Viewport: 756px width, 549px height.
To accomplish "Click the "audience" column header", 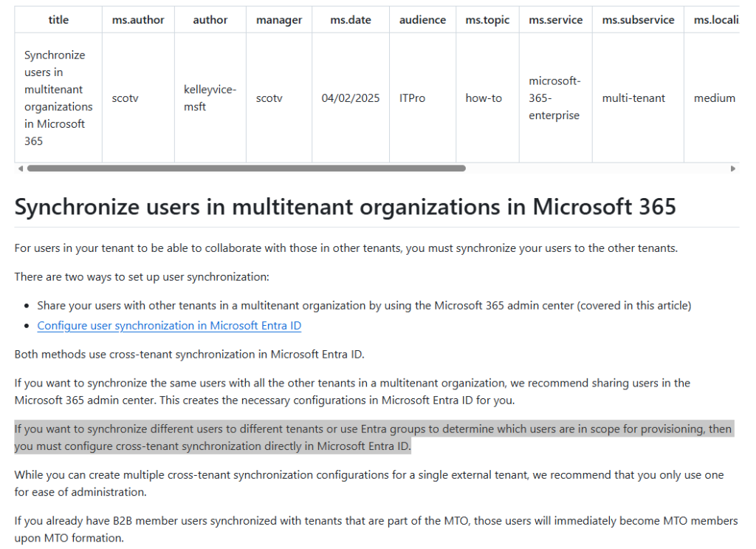I will click(x=422, y=20).
